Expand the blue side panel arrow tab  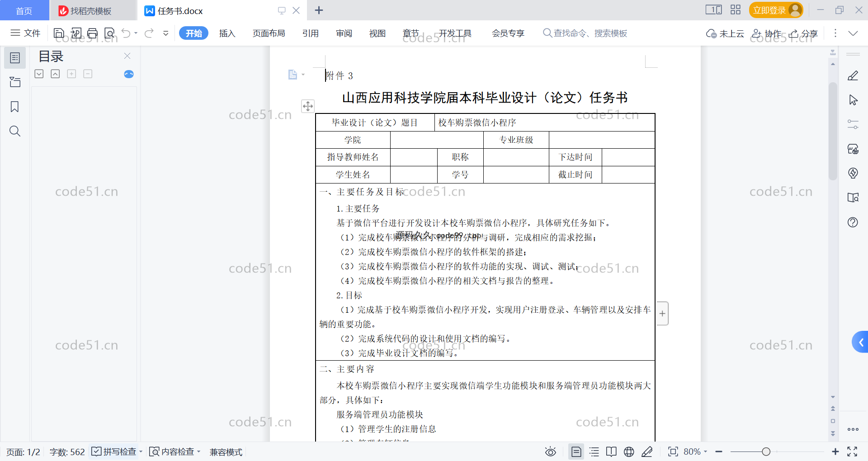point(860,342)
